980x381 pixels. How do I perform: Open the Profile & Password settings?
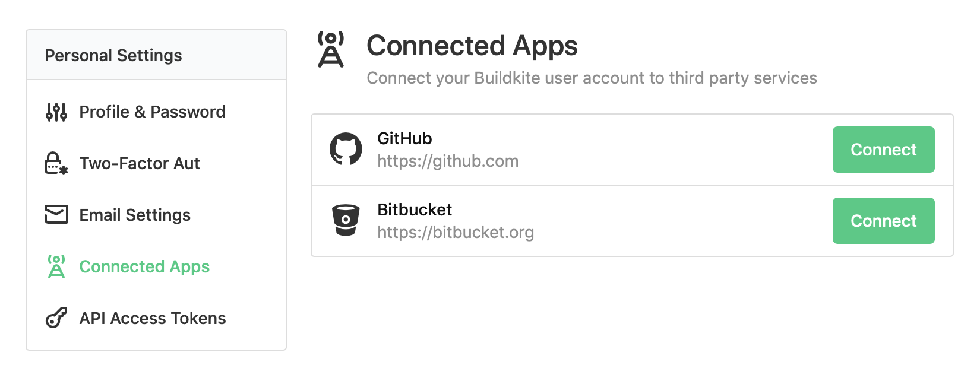click(x=152, y=112)
